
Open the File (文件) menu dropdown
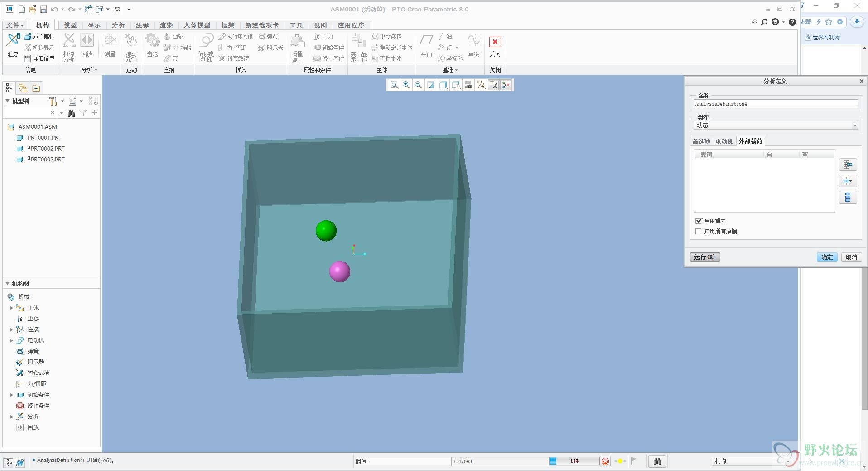click(14, 25)
